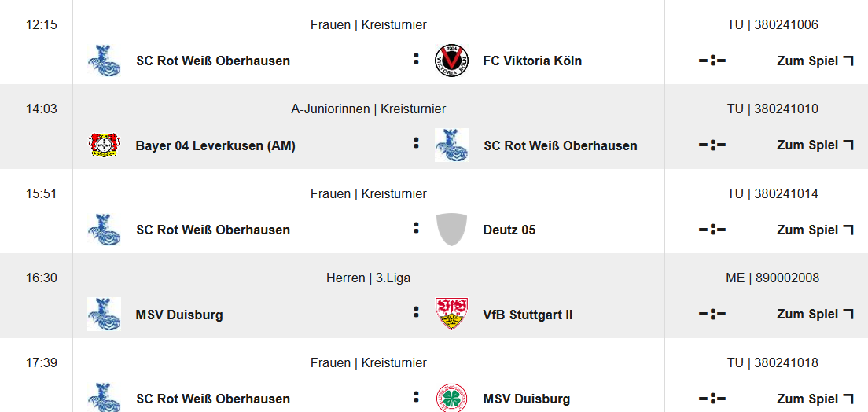Click the green clover logo in the 17:39 match
Viewport: 868px width, 412px height.
pyautogui.click(x=451, y=399)
